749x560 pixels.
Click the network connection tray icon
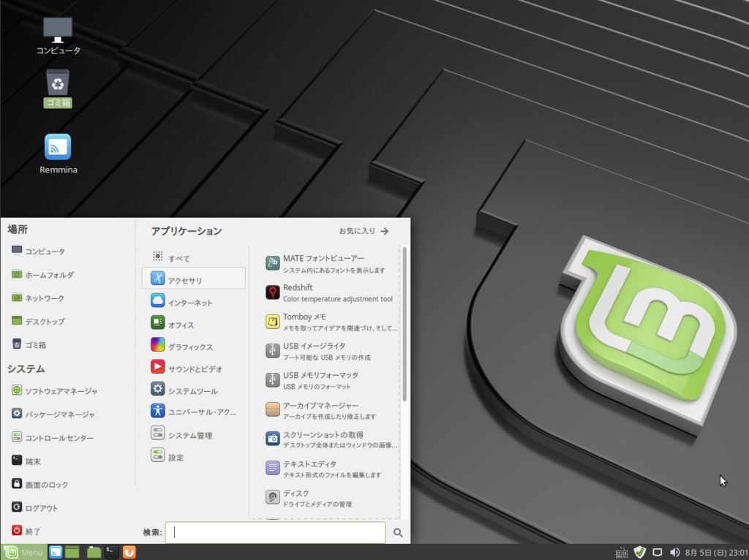pyautogui.click(x=658, y=553)
